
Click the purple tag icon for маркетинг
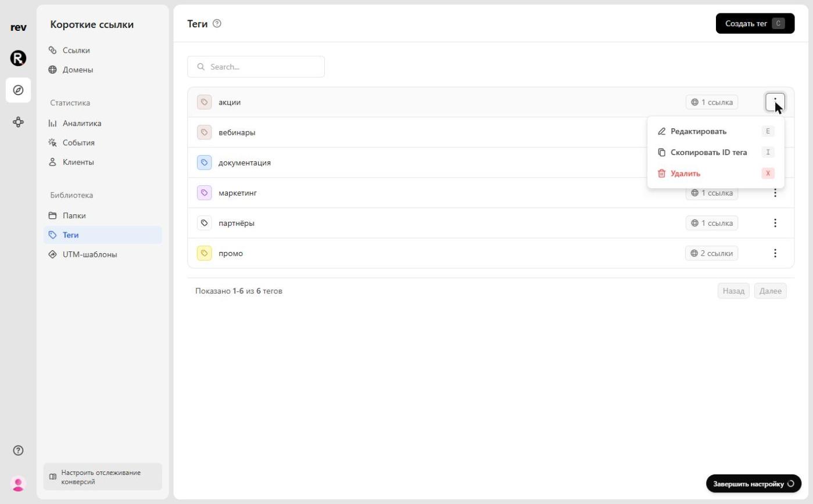(204, 193)
